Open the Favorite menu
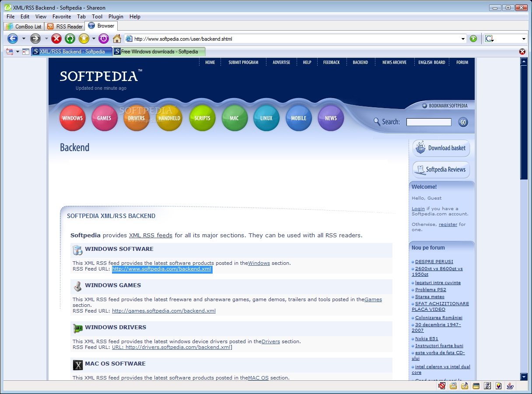The height and width of the screenshot is (394, 532). pos(62,17)
